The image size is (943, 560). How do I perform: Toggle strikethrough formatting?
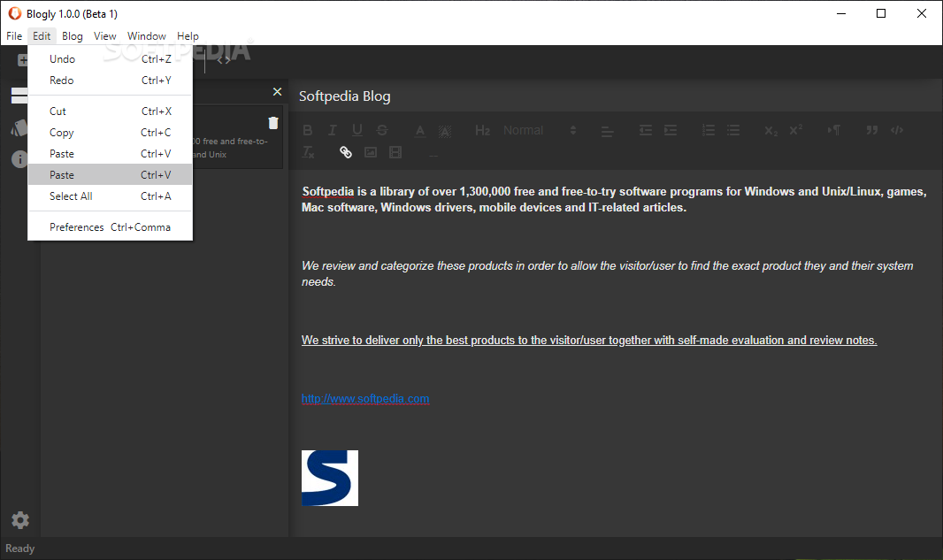[x=382, y=130]
